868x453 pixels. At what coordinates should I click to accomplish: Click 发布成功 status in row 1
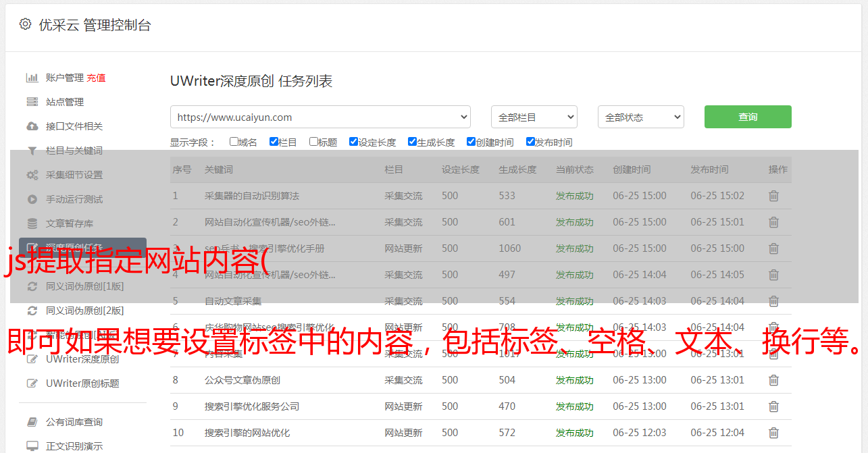(x=575, y=196)
